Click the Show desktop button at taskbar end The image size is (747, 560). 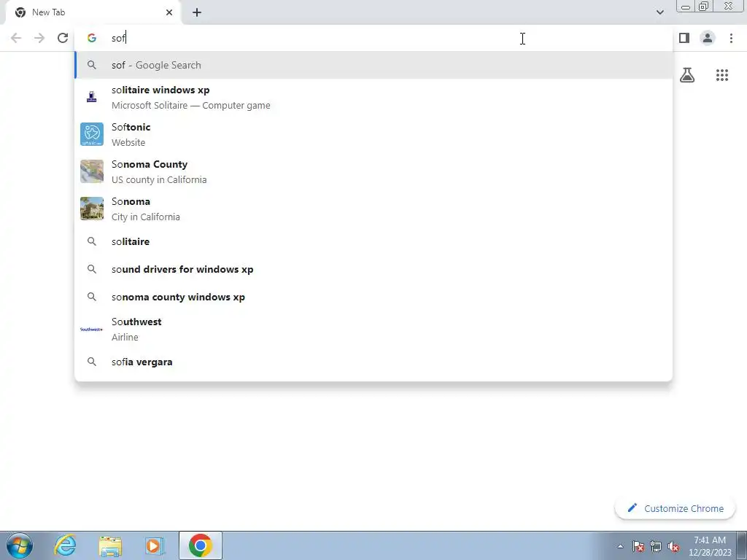[742, 546]
